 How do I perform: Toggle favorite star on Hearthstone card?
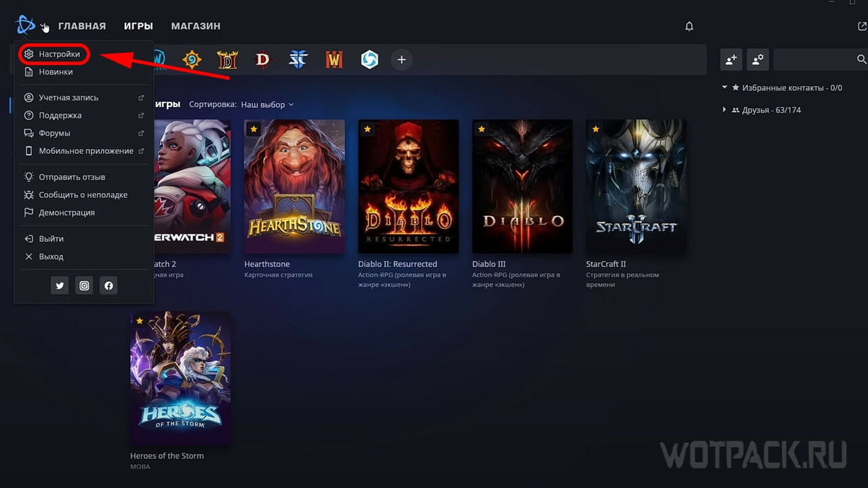click(x=254, y=129)
